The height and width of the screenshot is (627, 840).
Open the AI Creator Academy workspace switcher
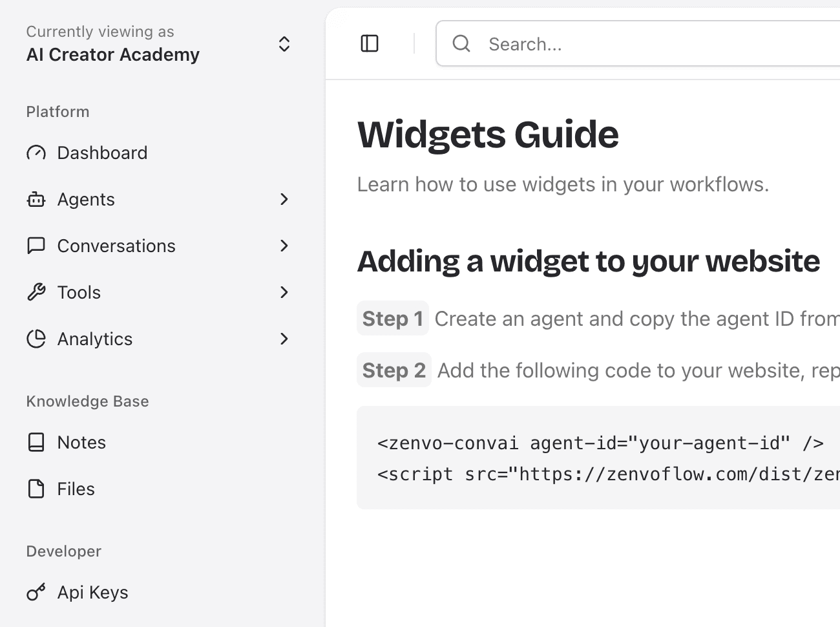pos(284,44)
